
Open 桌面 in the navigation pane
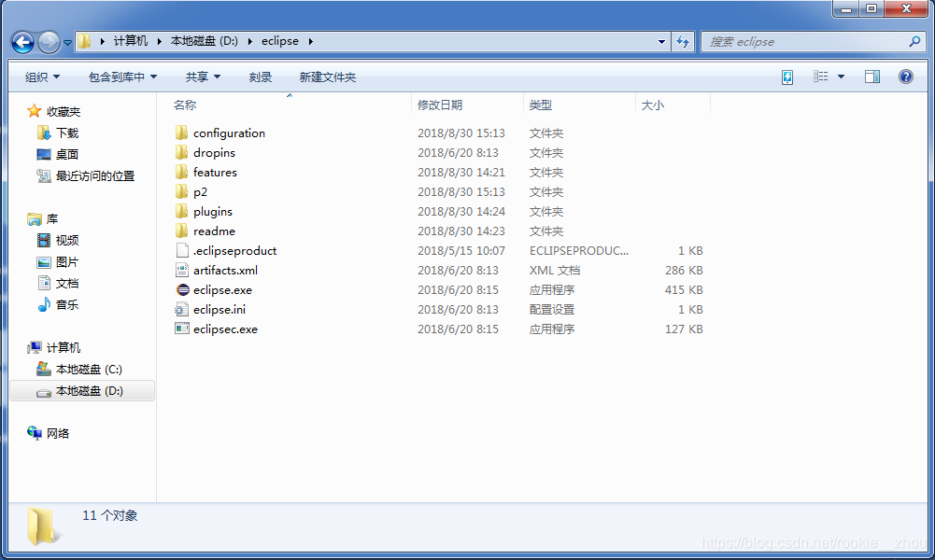tap(67, 154)
